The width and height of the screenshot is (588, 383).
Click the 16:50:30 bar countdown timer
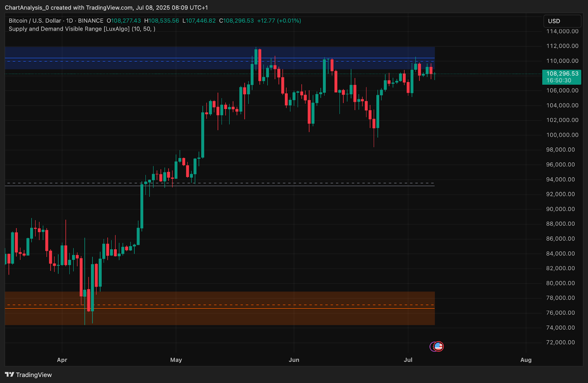pos(559,80)
